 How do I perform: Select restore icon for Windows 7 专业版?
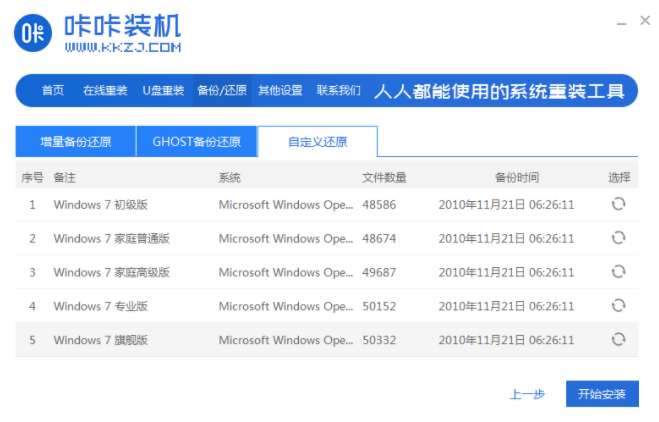pos(618,306)
